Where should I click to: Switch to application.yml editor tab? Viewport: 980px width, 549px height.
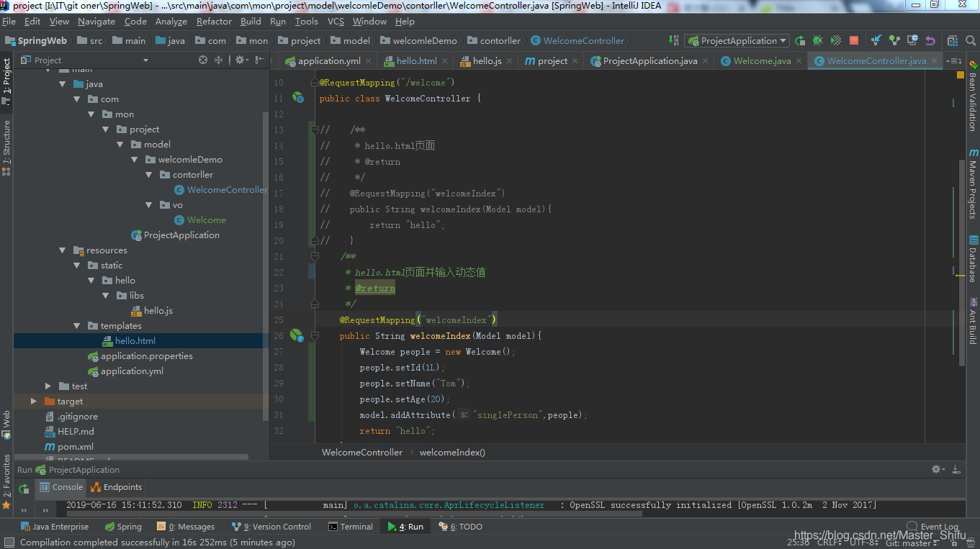pos(329,61)
